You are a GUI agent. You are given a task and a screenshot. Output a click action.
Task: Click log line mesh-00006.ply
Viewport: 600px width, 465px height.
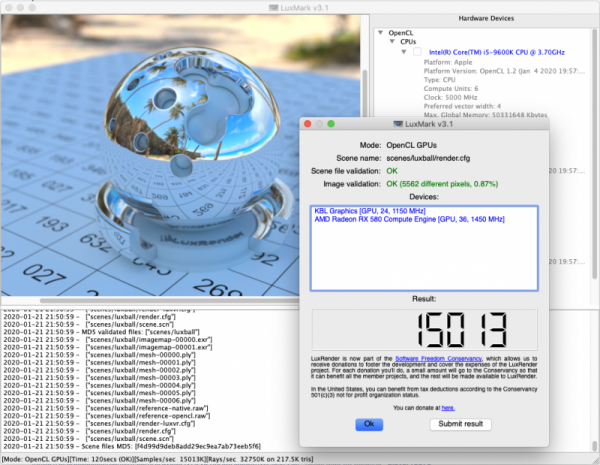(x=99, y=401)
